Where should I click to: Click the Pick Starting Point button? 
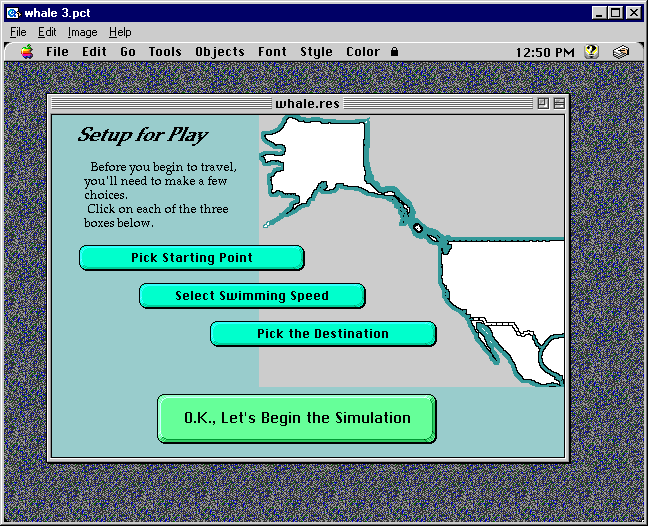(192, 258)
